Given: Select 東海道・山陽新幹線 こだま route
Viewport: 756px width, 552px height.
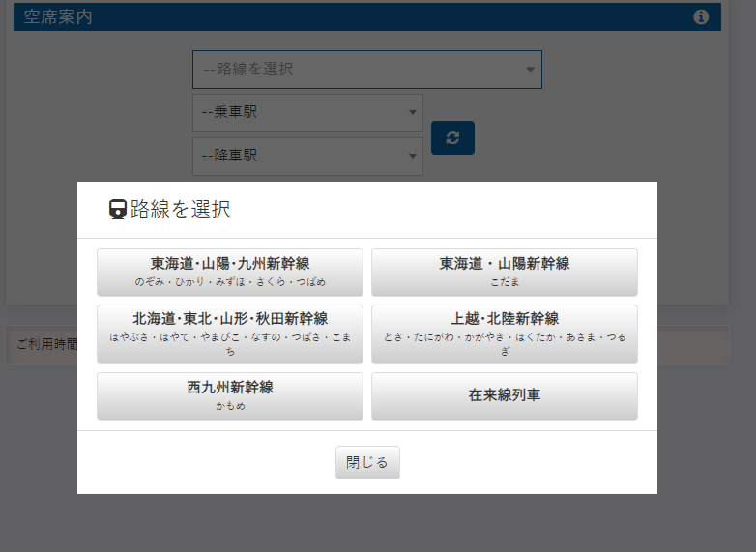Looking at the screenshot, I should pyautogui.click(x=504, y=273).
